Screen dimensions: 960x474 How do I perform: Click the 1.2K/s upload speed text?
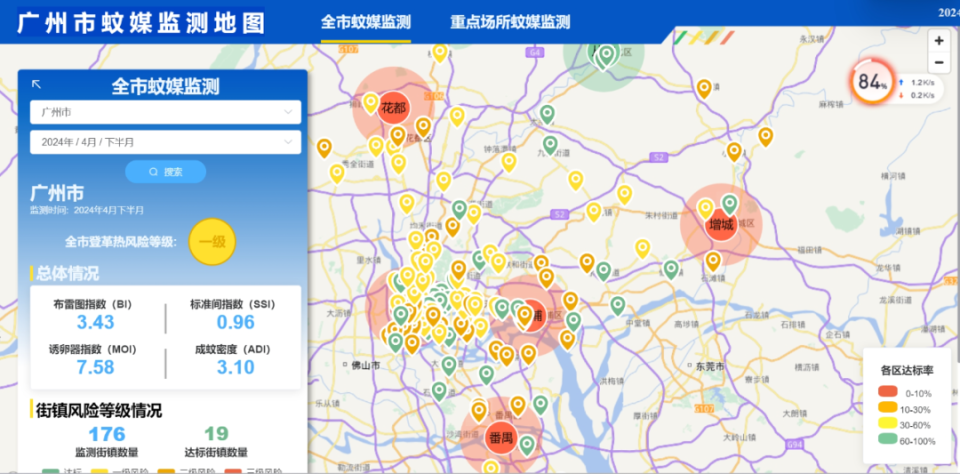923,82
